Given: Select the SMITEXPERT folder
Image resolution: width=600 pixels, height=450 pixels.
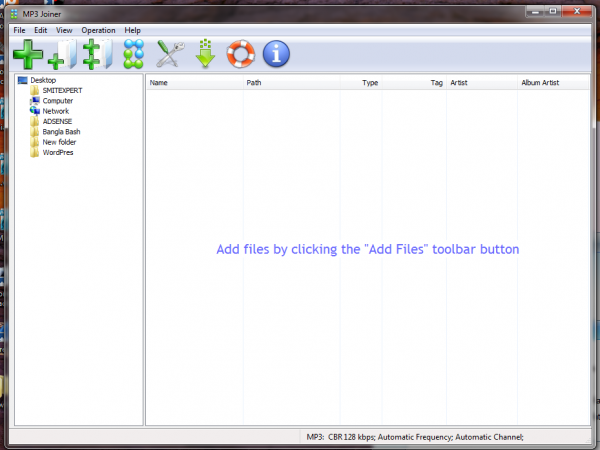Looking at the screenshot, I should [x=62, y=90].
